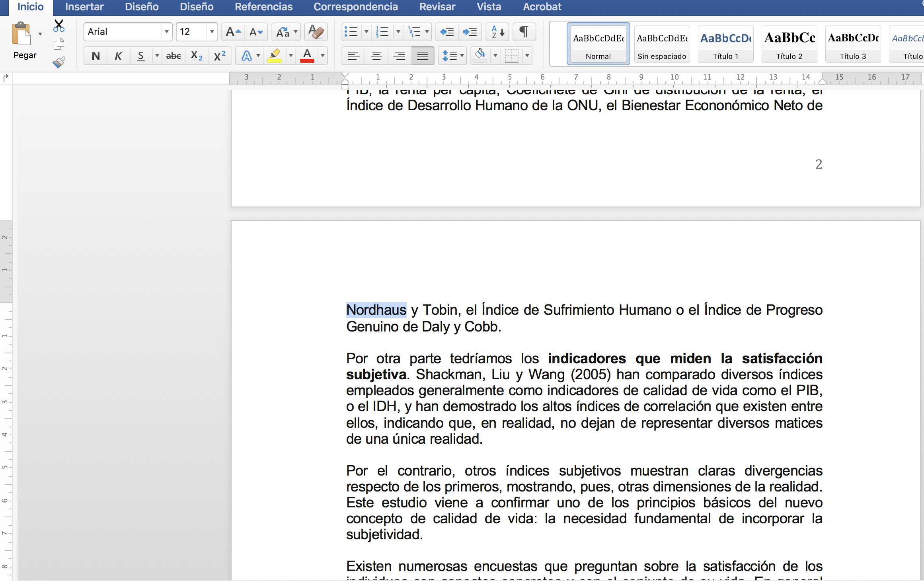Open the Arial font name dropdown
Image resolution: width=924 pixels, height=581 pixels.
(167, 32)
